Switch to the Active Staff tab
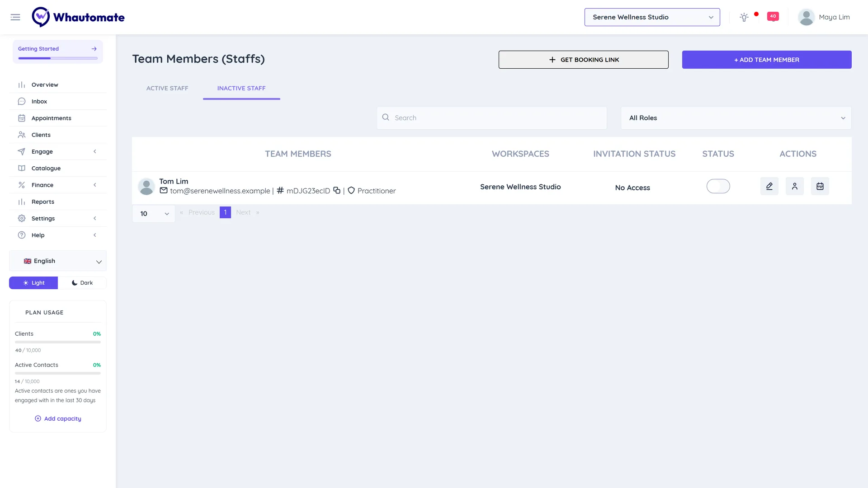 [167, 88]
